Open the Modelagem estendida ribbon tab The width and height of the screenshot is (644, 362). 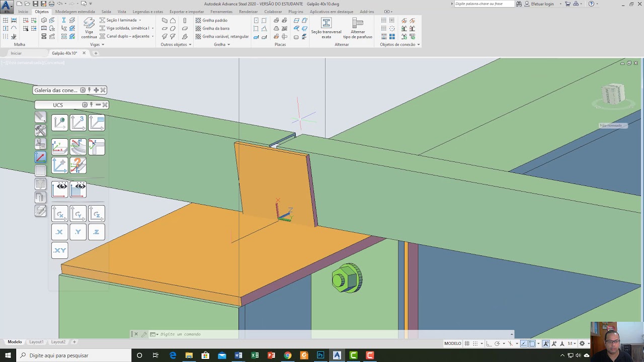75,12
